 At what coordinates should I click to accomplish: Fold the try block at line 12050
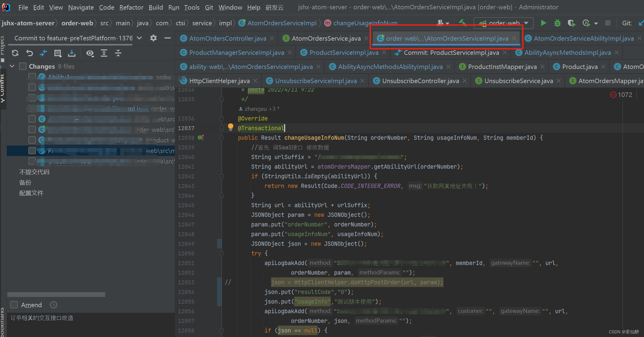pos(222,253)
